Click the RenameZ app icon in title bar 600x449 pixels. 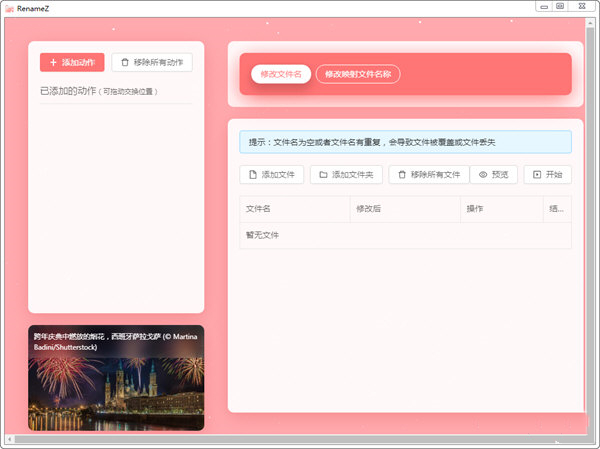click(8, 7)
